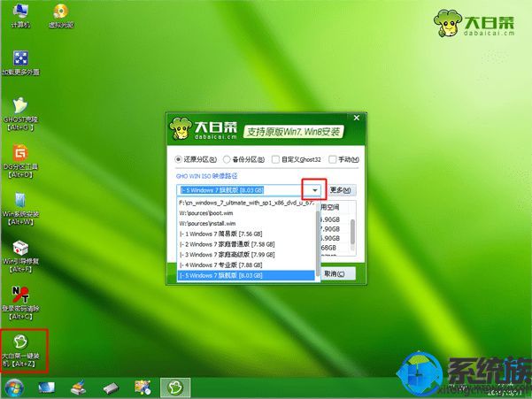Choose W:\sources\install.wim from the list
The image size is (532, 399).
[x=247, y=224]
